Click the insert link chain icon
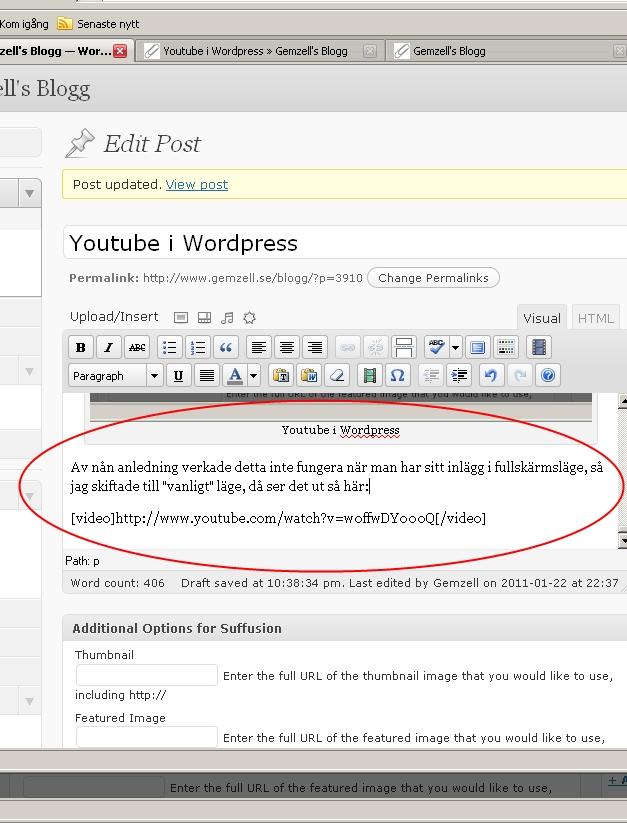Image resolution: width=627 pixels, height=823 pixels. 347,347
